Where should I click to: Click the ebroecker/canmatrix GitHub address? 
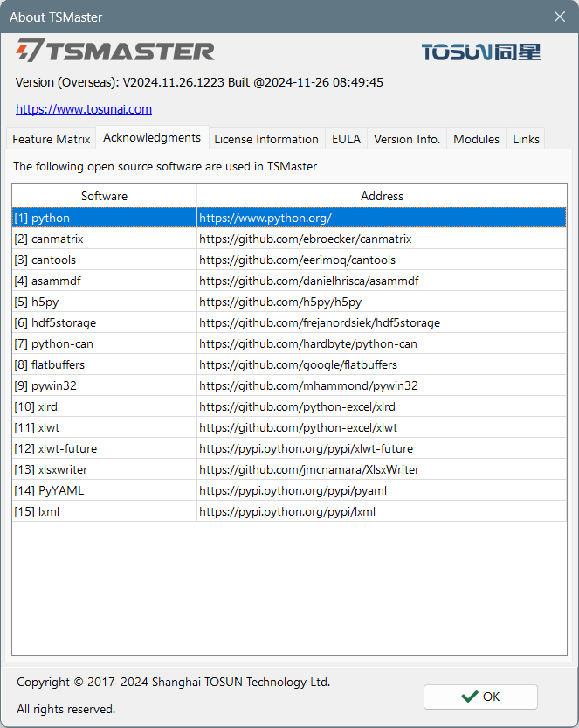coord(382,239)
